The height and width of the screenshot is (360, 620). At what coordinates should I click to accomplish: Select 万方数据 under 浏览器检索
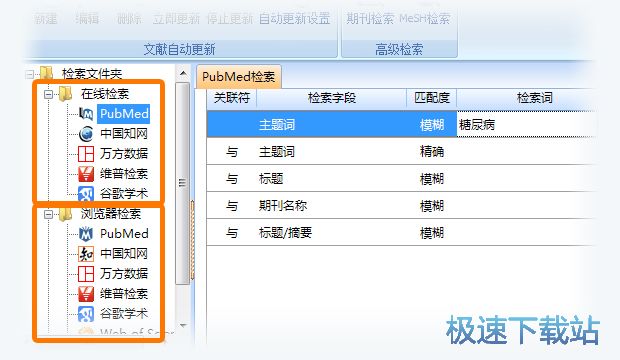(x=124, y=274)
